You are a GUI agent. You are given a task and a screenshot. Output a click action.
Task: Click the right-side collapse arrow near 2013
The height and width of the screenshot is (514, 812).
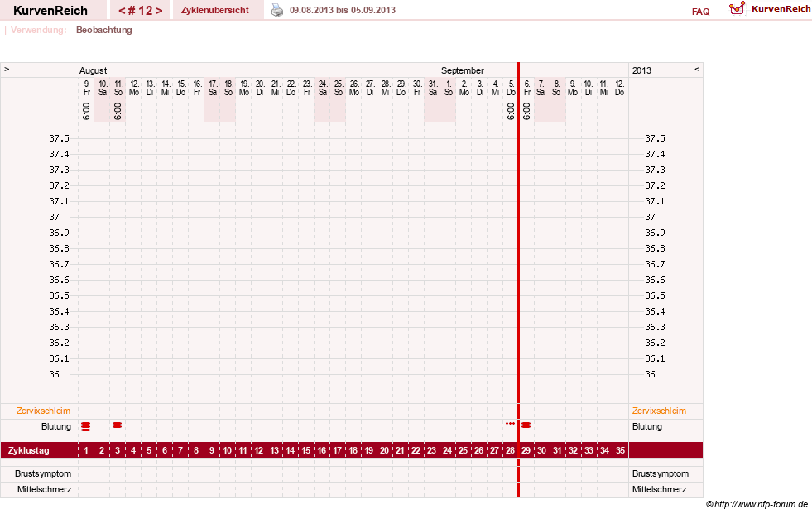(697, 69)
